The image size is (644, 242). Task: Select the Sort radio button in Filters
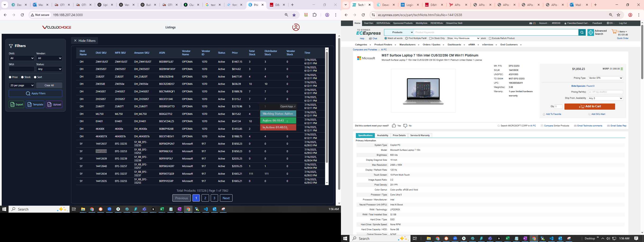(x=35, y=77)
